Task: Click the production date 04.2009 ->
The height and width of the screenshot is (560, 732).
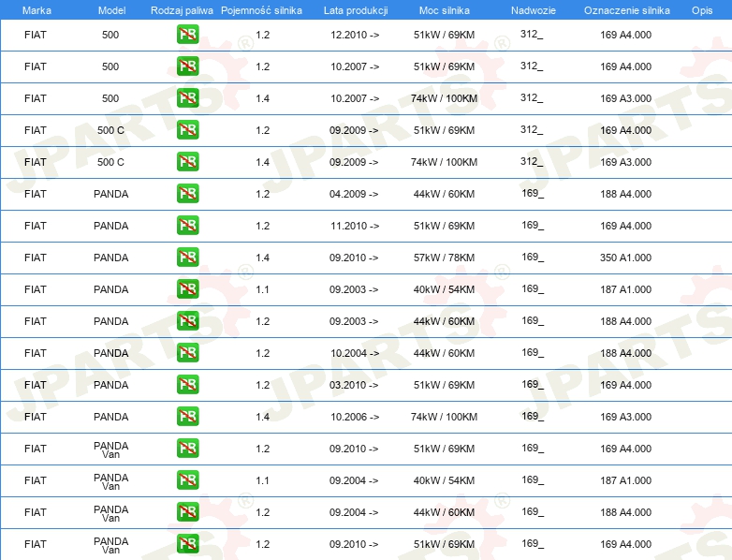Action: [354, 194]
